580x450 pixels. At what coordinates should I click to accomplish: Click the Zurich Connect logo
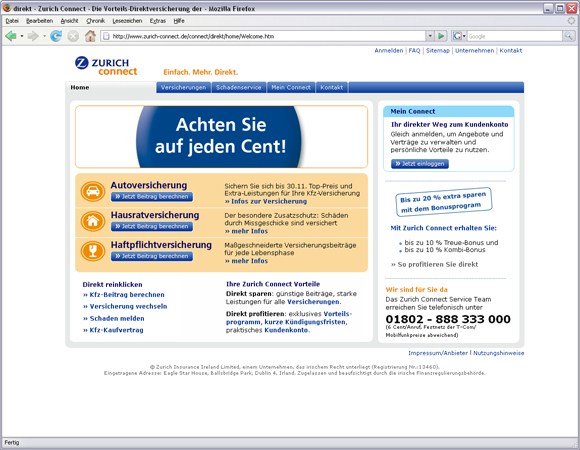[x=106, y=66]
